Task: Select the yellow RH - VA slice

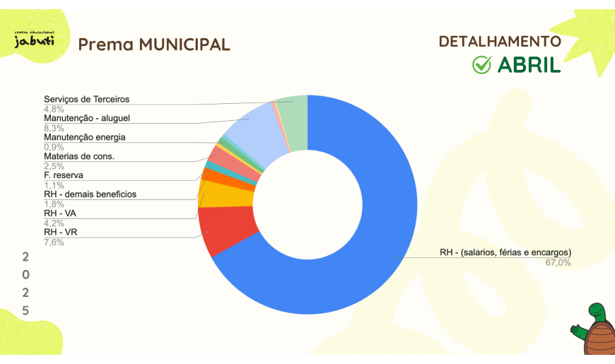Action: coord(225,194)
